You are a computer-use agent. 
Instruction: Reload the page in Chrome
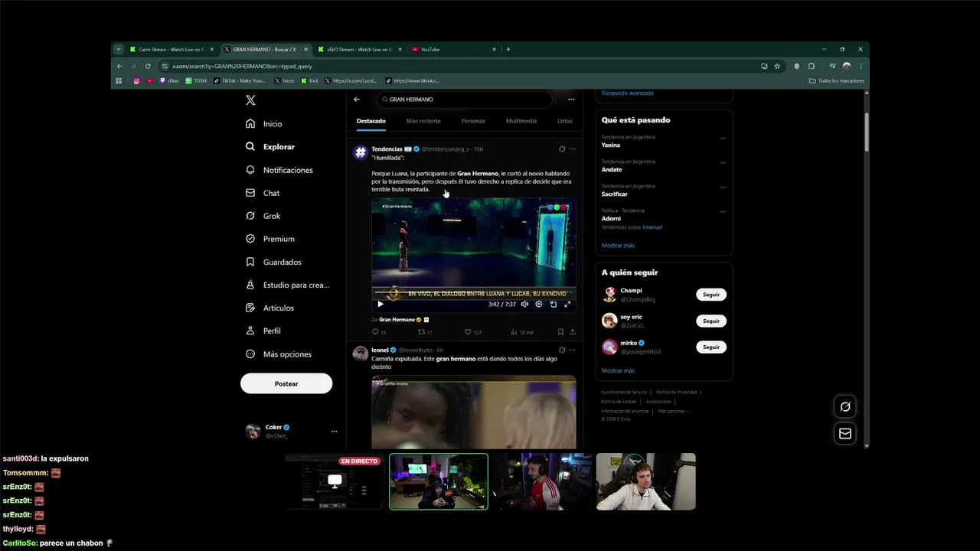click(x=148, y=67)
